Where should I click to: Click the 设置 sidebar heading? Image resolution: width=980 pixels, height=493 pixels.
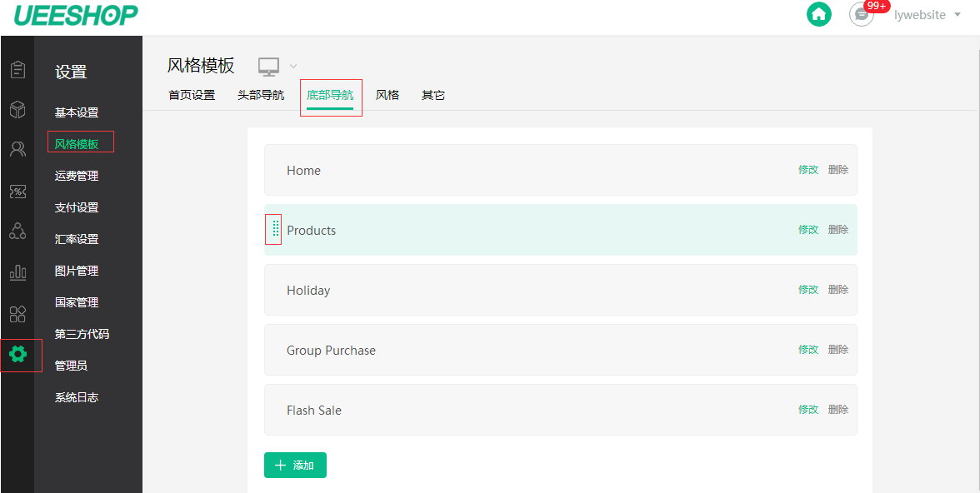[72, 72]
